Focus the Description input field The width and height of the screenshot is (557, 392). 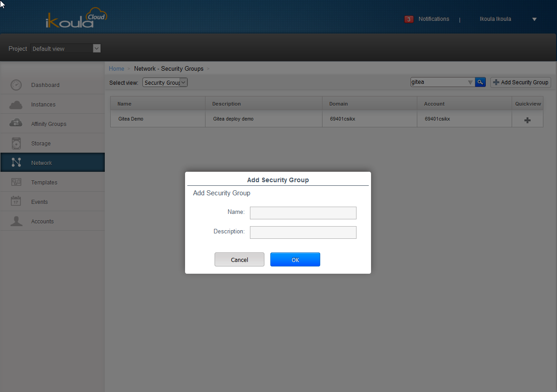coord(303,232)
